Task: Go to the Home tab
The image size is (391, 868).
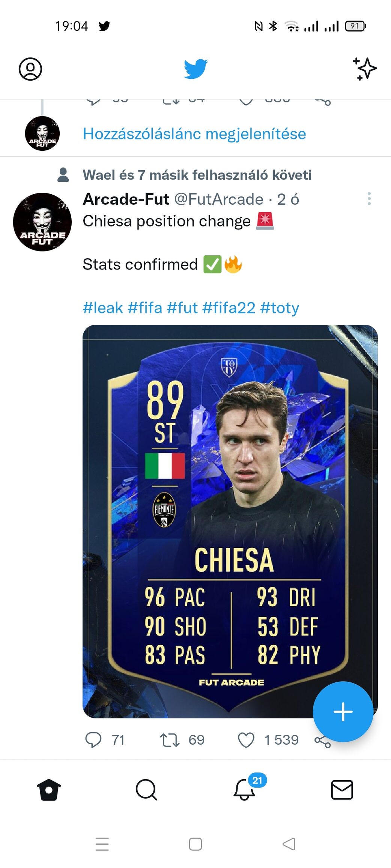Action: (49, 790)
